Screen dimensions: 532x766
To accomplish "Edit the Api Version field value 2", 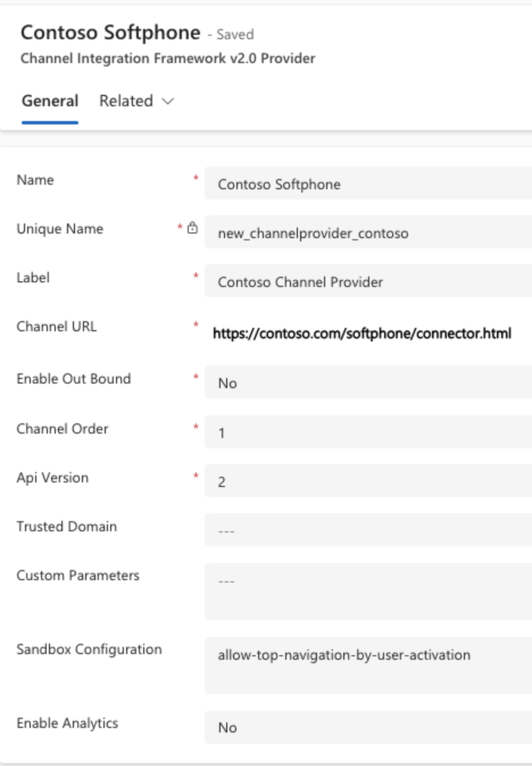I will coord(368,481).
